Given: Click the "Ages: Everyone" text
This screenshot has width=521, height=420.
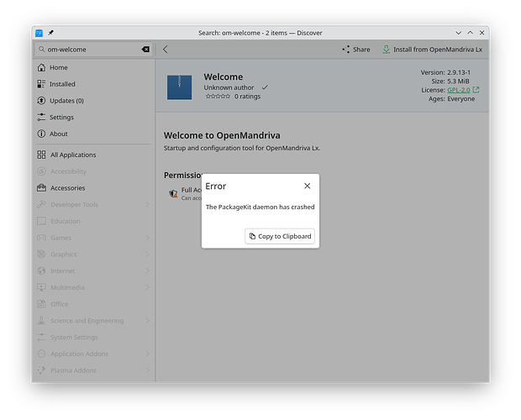Looking at the screenshot, I should pyautogui.click(x=451, y=99).
